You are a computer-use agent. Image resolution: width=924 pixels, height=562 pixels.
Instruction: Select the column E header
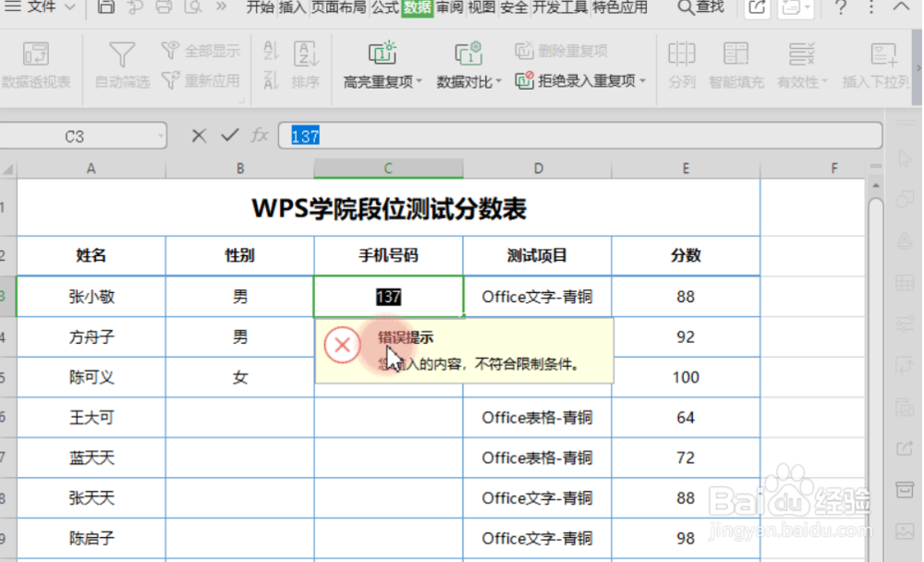point(686,168)
